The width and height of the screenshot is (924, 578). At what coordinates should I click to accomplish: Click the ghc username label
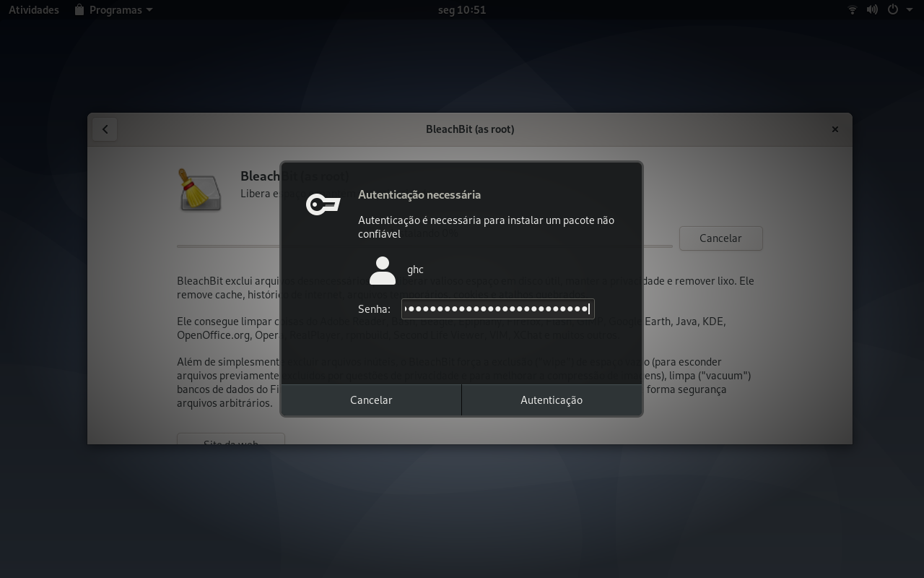[x=415, y=269]
